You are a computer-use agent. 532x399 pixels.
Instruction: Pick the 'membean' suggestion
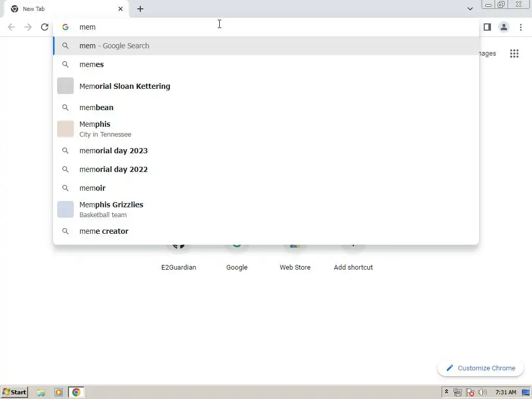(266, 108)
